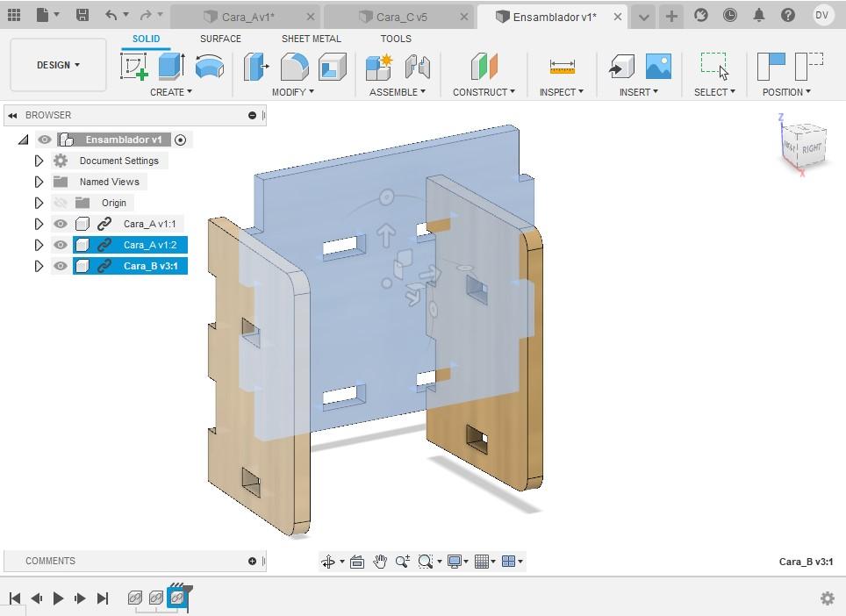
Task: Open the File menu icon
Action: [43, 15]
